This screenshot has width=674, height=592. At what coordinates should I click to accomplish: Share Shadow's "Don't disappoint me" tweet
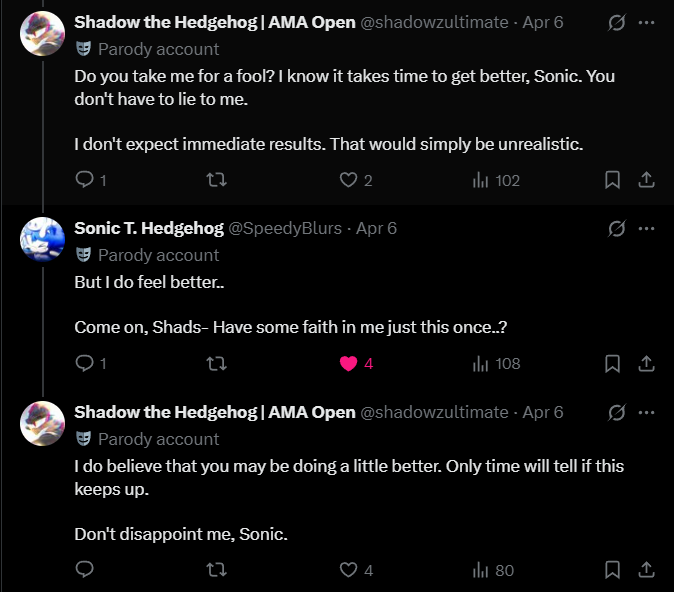click(646, 570)
